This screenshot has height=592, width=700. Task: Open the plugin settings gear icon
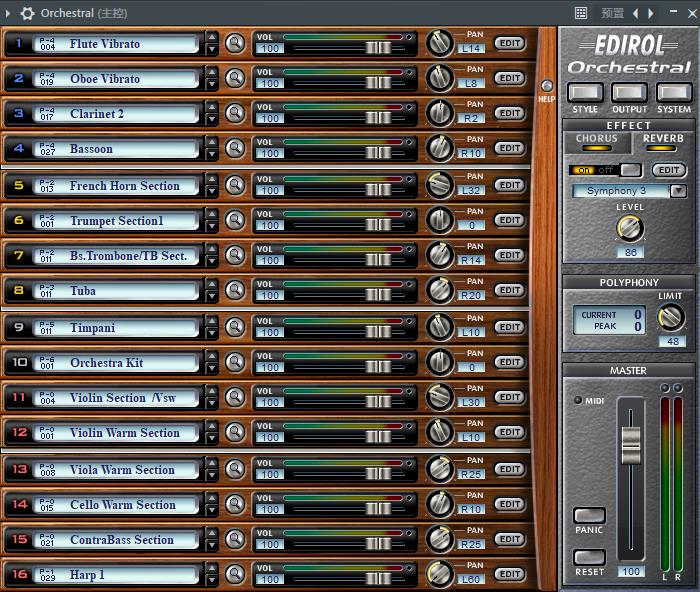coord(27,13)
